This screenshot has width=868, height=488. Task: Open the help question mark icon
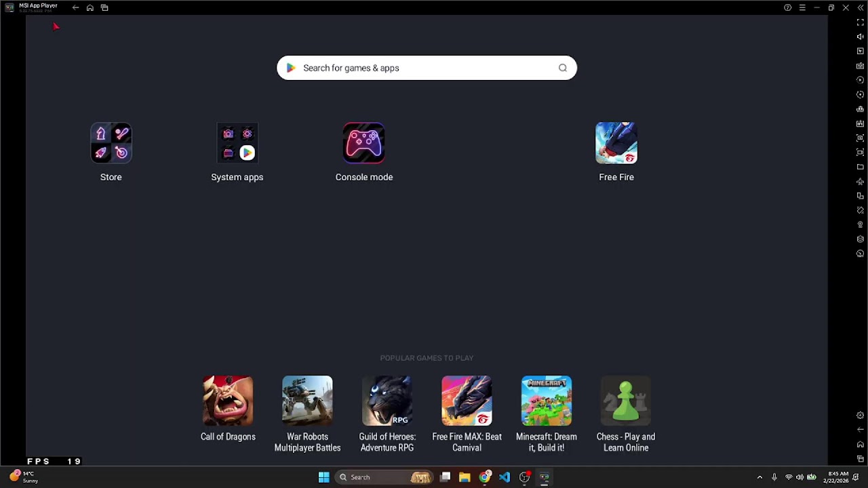[x=787, y=7]
